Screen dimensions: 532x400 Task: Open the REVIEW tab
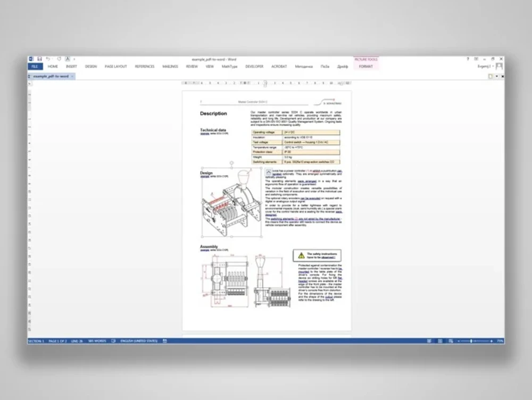point(192,67)
